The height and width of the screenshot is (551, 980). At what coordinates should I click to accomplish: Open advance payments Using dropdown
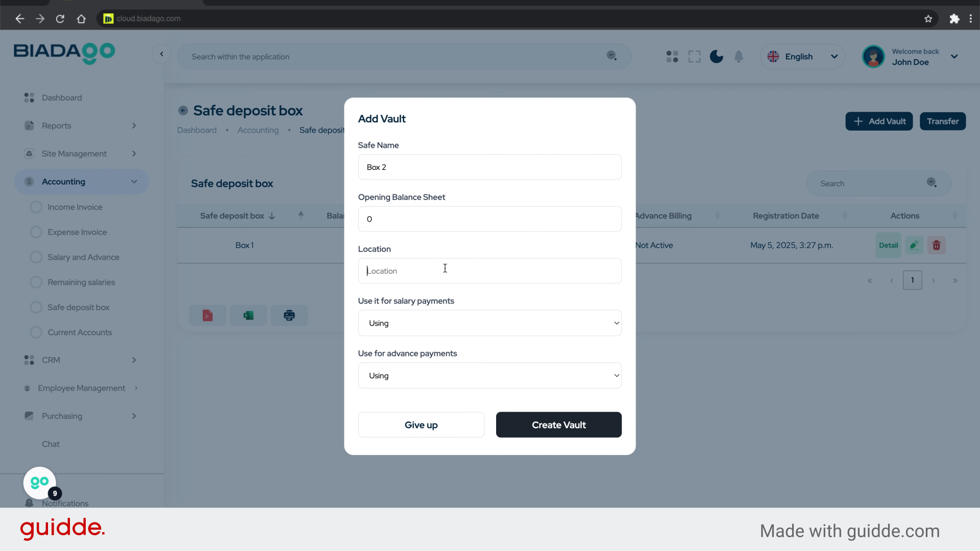click(x=489, y=375)
